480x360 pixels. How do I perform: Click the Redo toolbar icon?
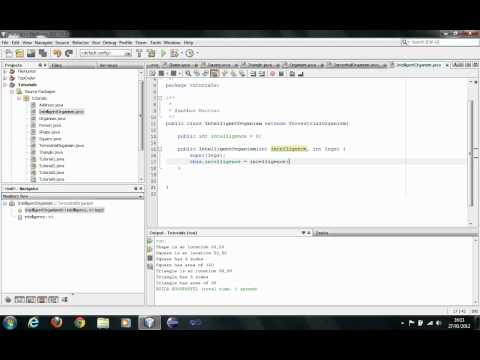(x=69, y=53)
